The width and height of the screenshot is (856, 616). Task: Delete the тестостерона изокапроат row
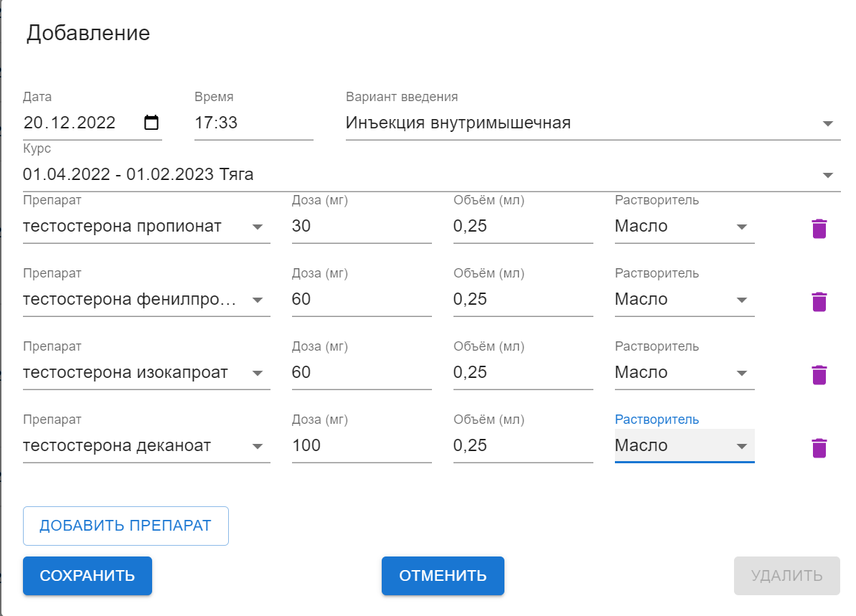coord(819,374)
